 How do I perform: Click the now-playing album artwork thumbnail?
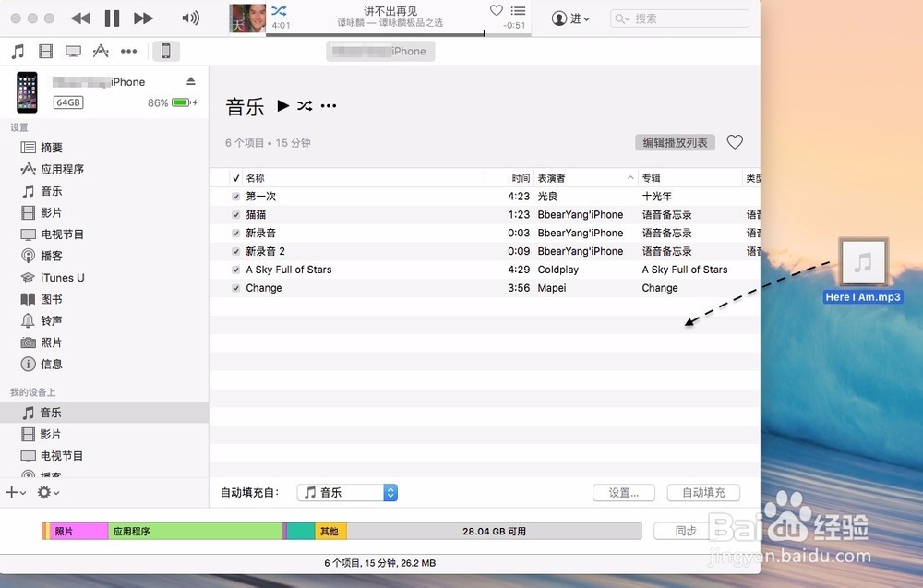coord(247,18)
